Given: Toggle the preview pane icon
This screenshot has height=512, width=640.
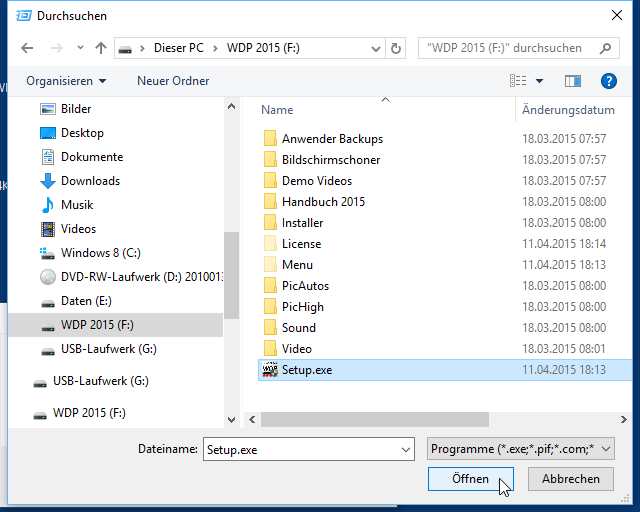Looking at the screenshot, I should click(x=573, y=81).
